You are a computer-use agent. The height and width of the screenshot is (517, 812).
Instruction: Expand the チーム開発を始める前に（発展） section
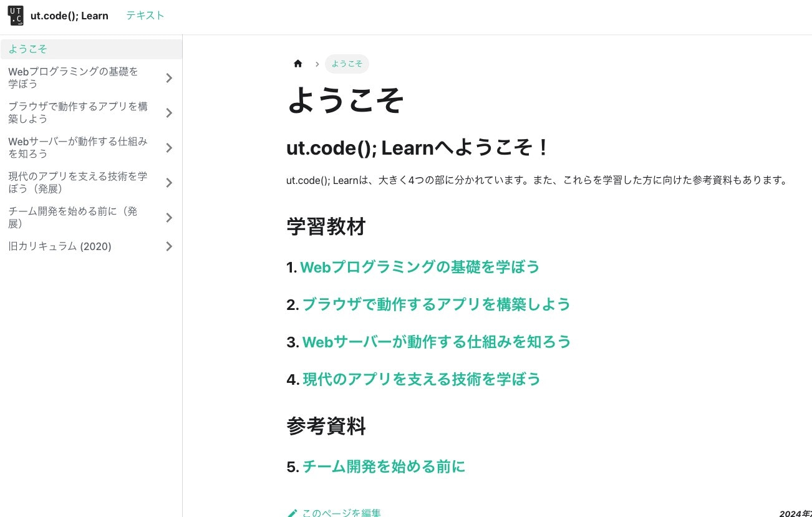168,218
